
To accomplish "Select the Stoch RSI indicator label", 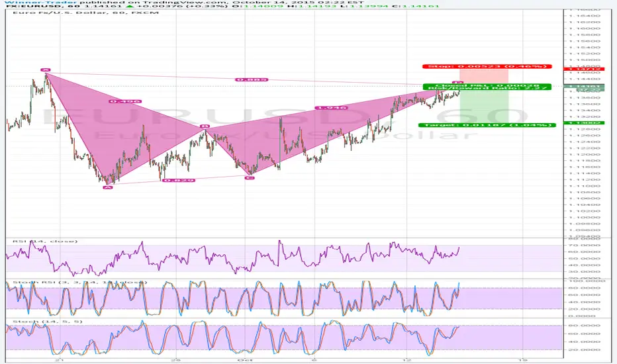I will [x=80, y=282].
